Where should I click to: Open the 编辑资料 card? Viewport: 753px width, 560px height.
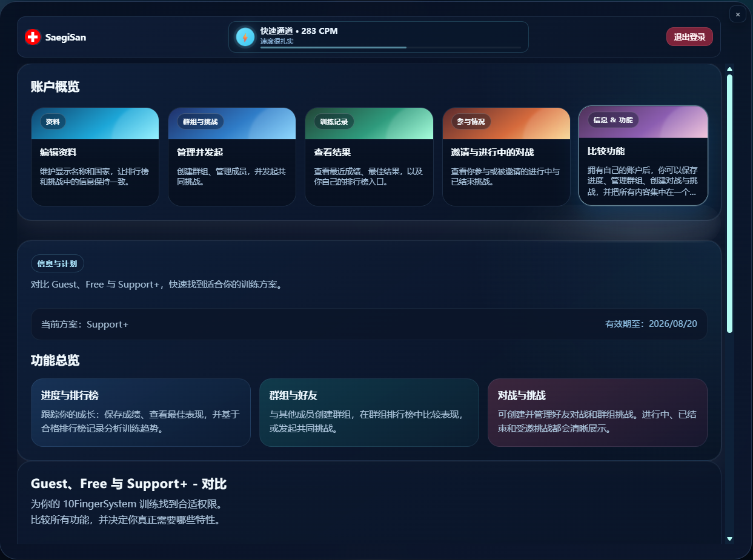[95, 157]
